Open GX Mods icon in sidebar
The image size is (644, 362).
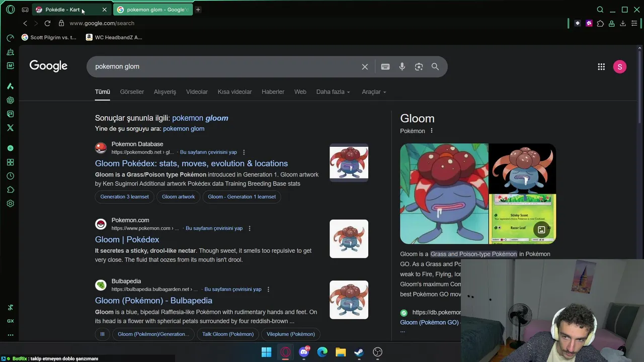point(10,66)
